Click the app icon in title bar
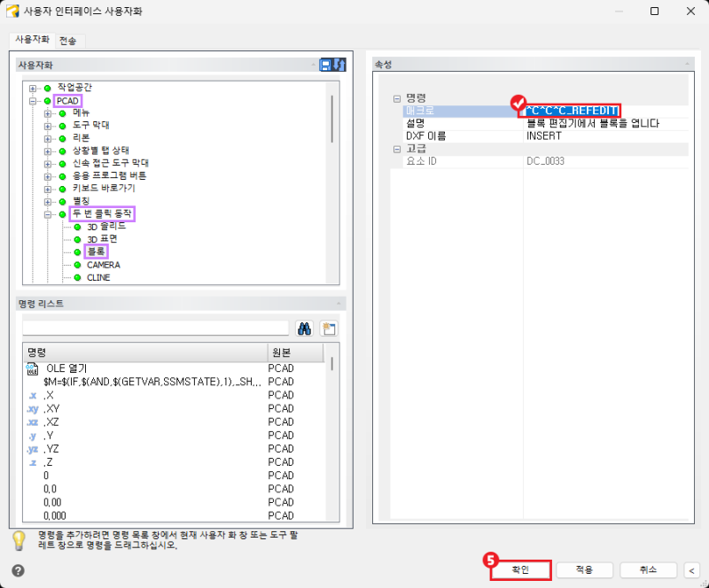Viewport: 709px width, 588px height. [x=12, y=11]
